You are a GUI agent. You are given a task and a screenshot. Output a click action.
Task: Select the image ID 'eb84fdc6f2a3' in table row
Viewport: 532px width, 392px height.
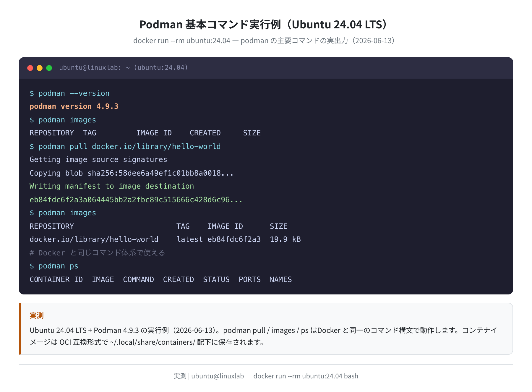234,239
